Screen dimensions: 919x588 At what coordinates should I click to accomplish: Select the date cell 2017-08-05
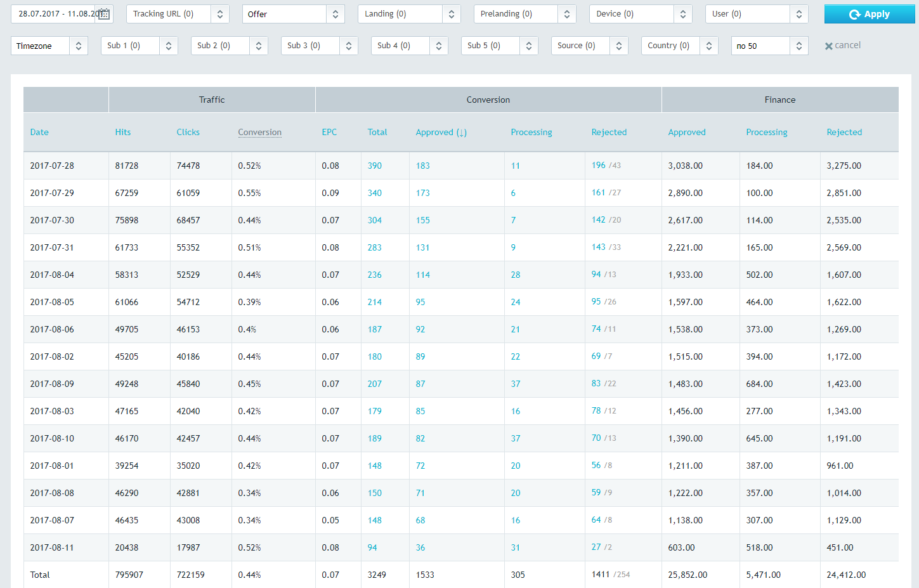(x=52, y=302)
